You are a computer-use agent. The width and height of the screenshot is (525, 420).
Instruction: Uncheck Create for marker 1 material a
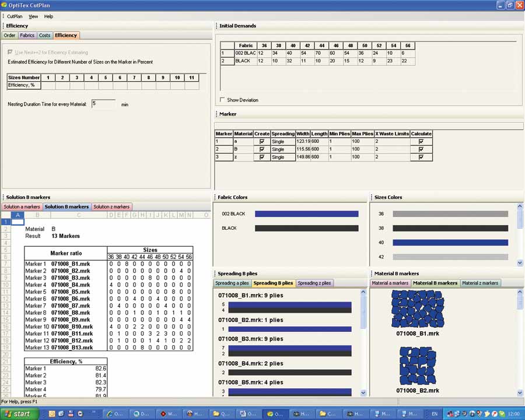262,142
